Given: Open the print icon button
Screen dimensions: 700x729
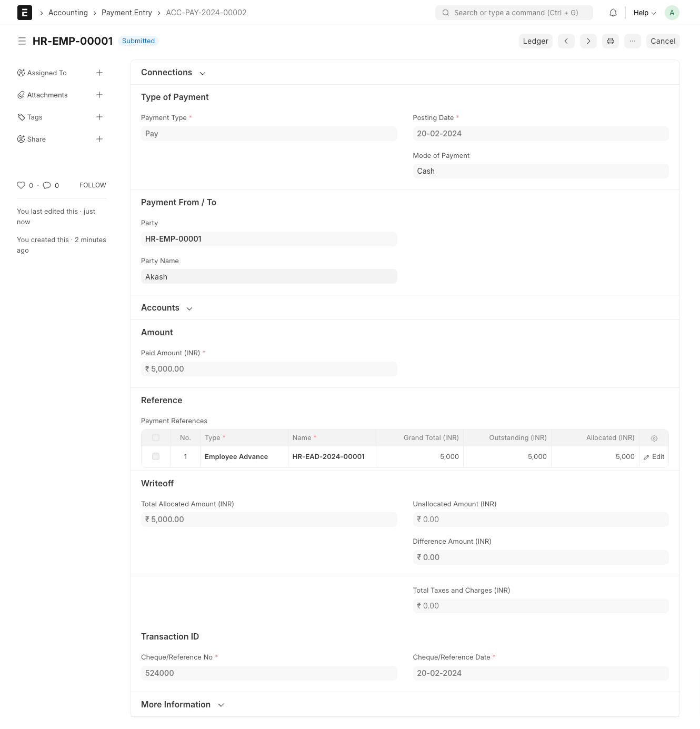Looking at the screenshot, I should (x=611, y=41).
